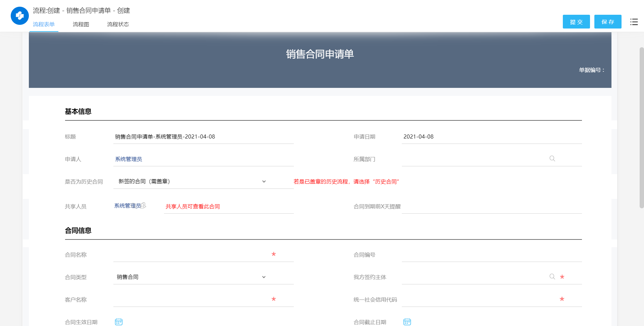
Task: Click the 基本信息 section heading
Action: click(x=78, y=111)
